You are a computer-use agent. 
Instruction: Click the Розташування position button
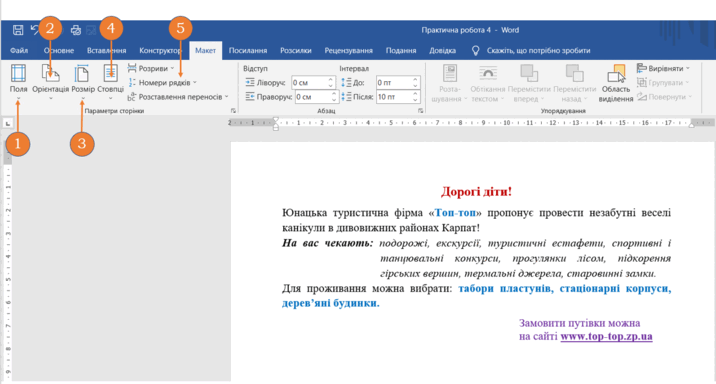(x=449, y=83)
